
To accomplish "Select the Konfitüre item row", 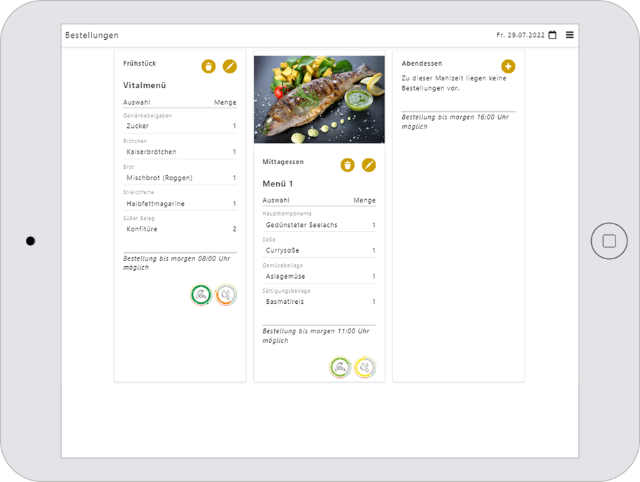I will (x=180, y=229).
